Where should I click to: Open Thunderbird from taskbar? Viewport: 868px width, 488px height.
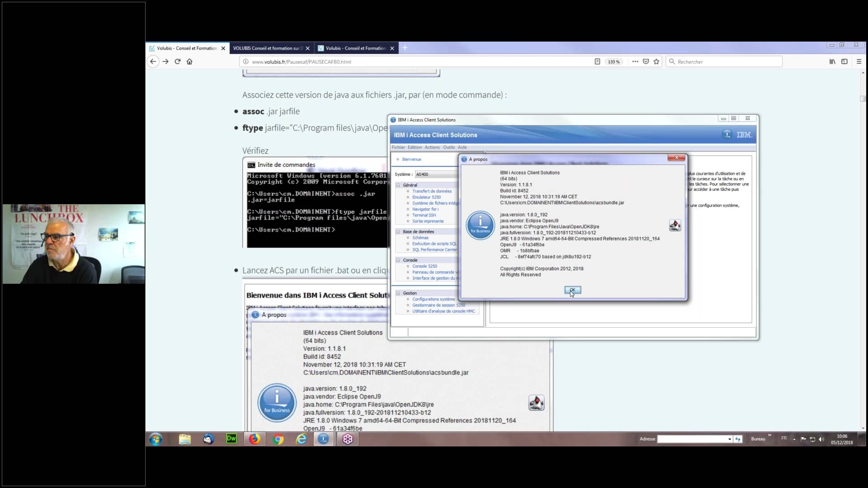click(208, 439)
